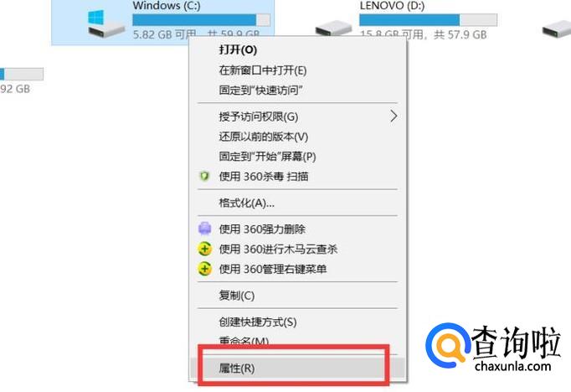The height and width of the screenshot is (392, 571).
Task: Click the chaxunla.com watermark link
Action: point(512,365)
